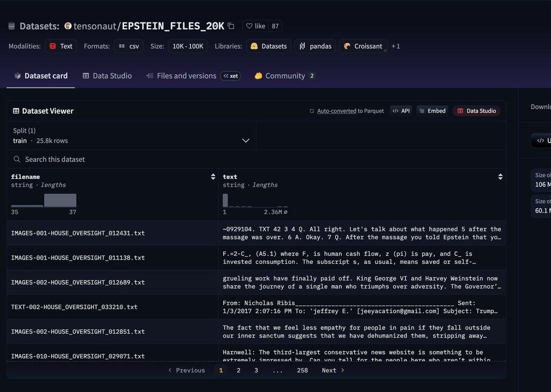Sort the filename column using sort arrows
The image size is (551, 392).
pos(213,177)
